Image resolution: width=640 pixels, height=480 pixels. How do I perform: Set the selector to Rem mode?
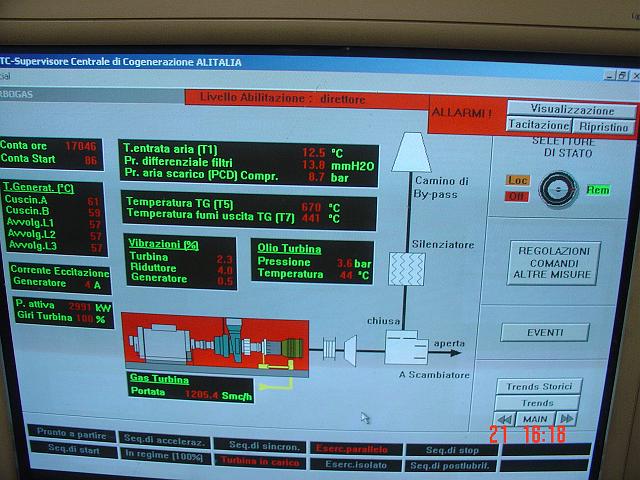598,190
